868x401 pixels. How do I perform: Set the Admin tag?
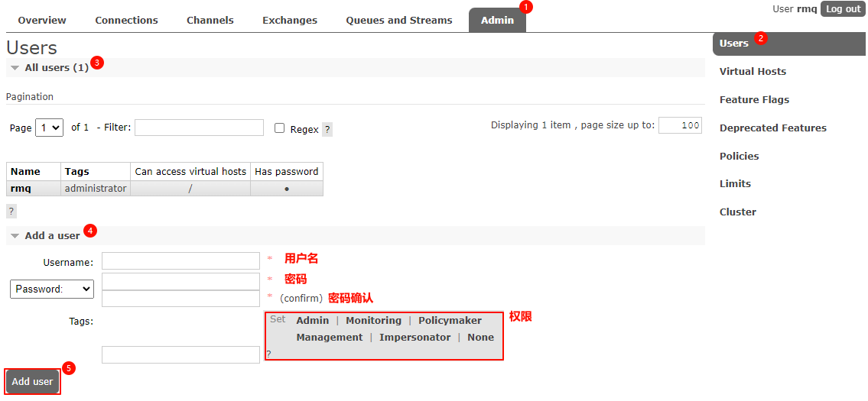tap(313, 320)
